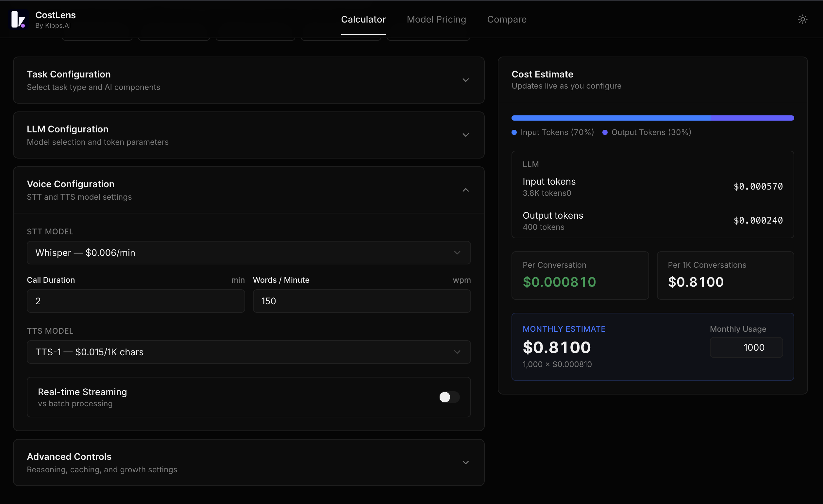Viewport: 823px width, 504px height.
Task: Click the Monthly Estimate $0.8100 amount
Action: point(557,347)
